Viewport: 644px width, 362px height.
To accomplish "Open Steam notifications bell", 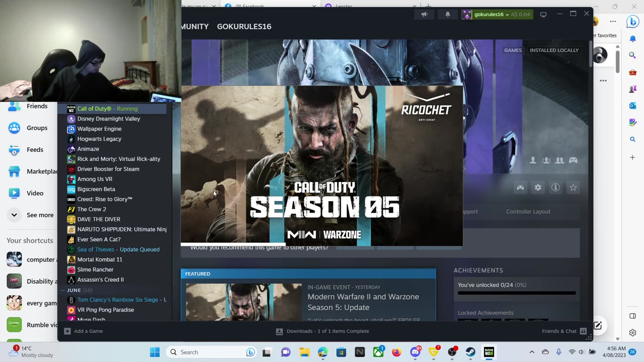I will [x=447, y=14].
